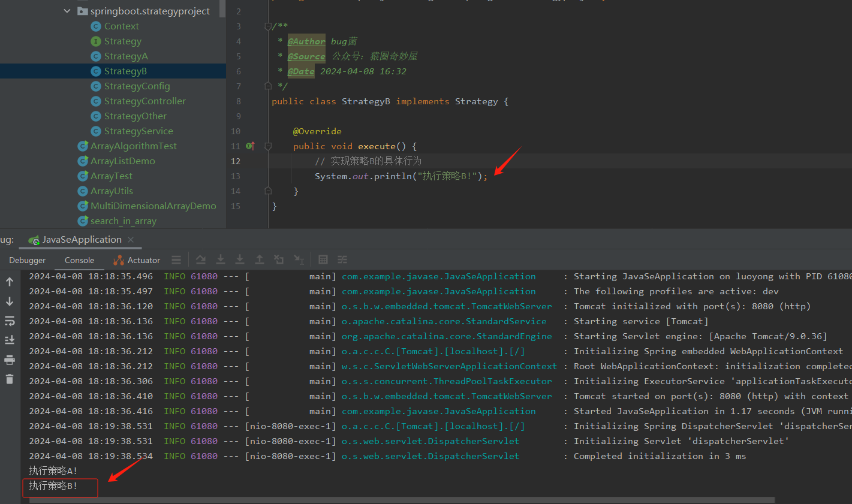Close the JavaSeApplication debug tab

coord(131,240)
